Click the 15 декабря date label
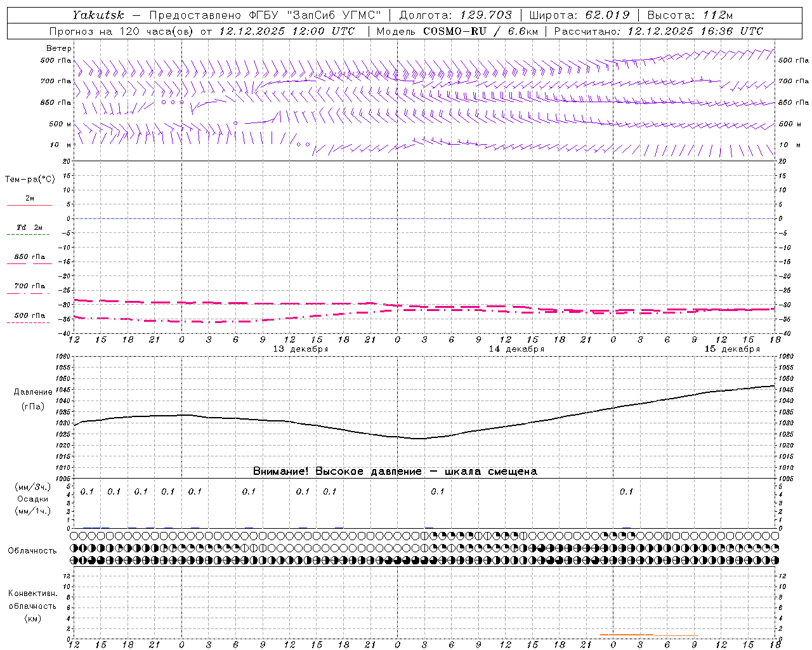The height and width of the screenshot is (650, 812). coord(732,349)
